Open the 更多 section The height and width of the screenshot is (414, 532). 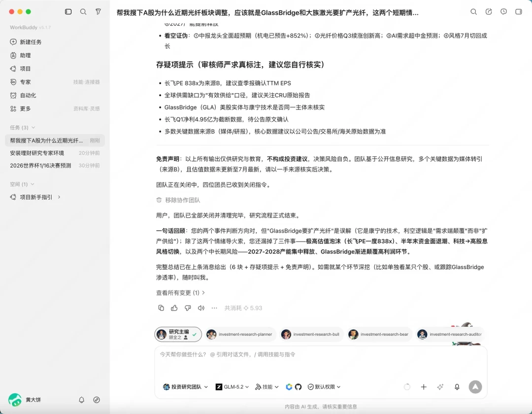[20, 108]
